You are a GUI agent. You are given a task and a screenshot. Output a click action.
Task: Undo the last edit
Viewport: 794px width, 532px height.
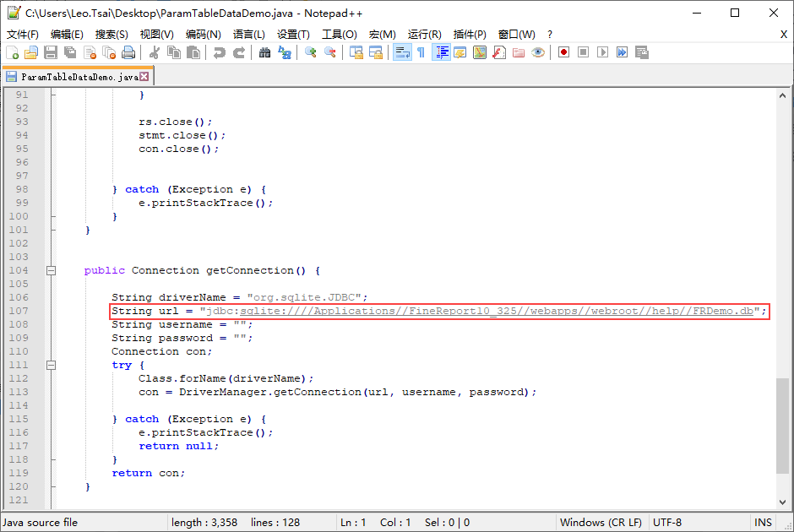[x=220, y=52]
